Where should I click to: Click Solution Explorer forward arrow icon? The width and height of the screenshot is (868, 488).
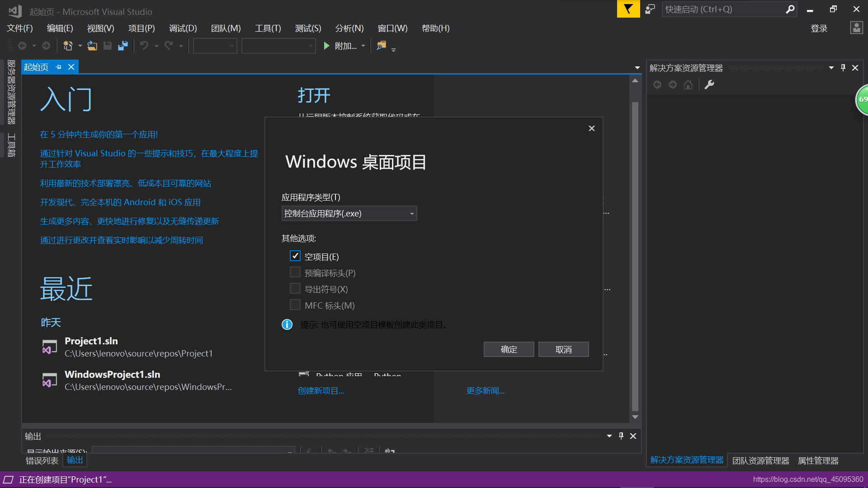tap(673, 84)
